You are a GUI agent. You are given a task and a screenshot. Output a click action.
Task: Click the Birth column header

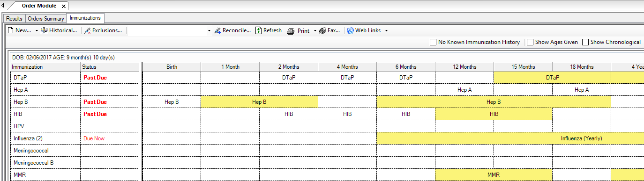(x=172, y=67)
